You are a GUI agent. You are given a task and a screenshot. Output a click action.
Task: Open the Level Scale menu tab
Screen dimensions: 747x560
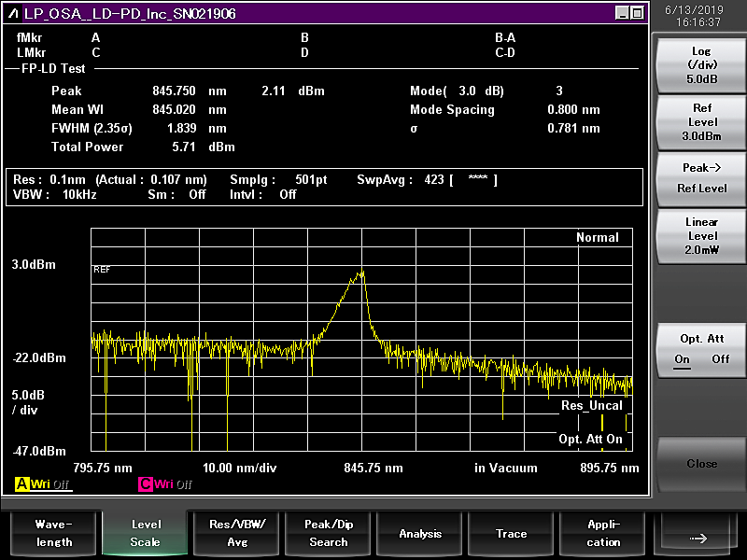click(145, 533)
